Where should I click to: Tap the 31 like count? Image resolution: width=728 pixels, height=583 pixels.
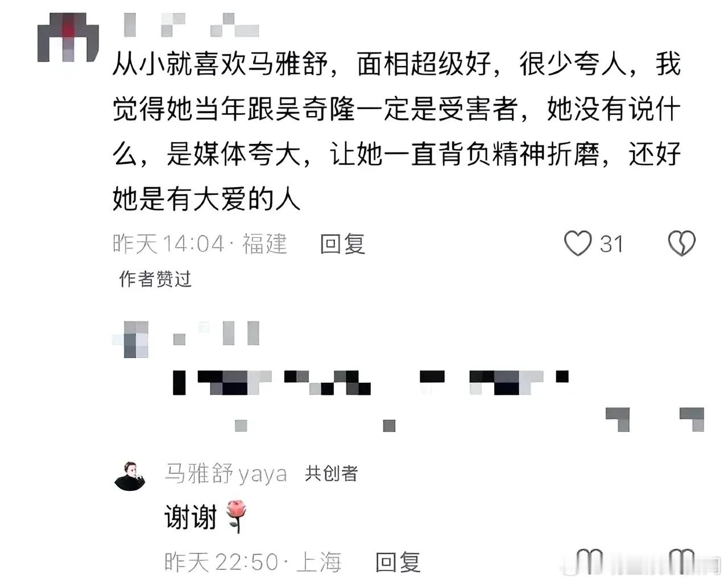[x=612, y=244]
